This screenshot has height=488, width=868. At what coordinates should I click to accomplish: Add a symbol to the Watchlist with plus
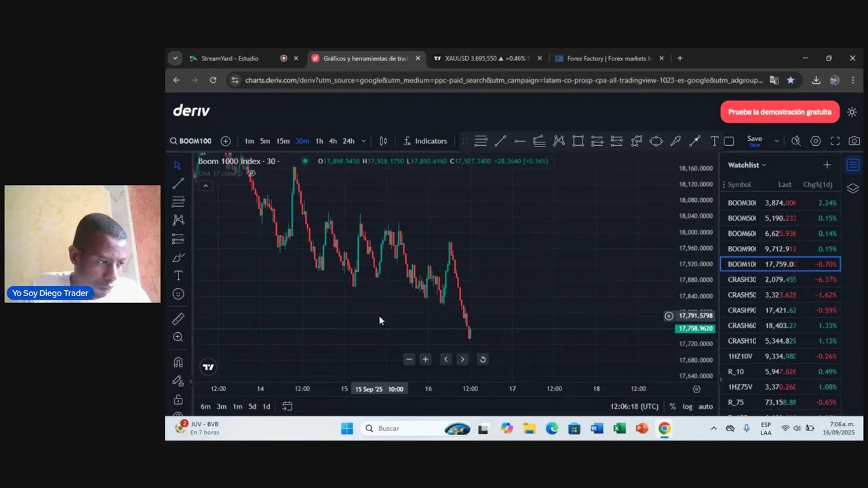(x=827, y=165)
